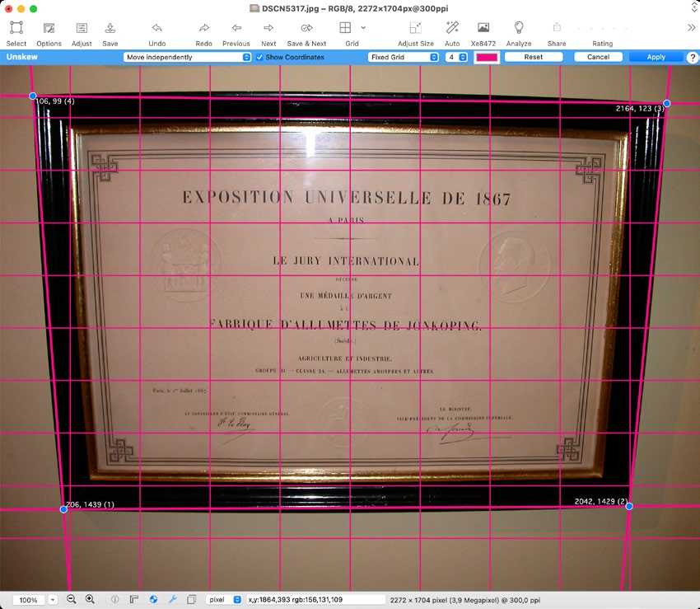Image resolution: width=700 pixels, height=609 pixels.
Task: Click the Unskew mode label
Action: pyautogui.click(x=22, y=57)
